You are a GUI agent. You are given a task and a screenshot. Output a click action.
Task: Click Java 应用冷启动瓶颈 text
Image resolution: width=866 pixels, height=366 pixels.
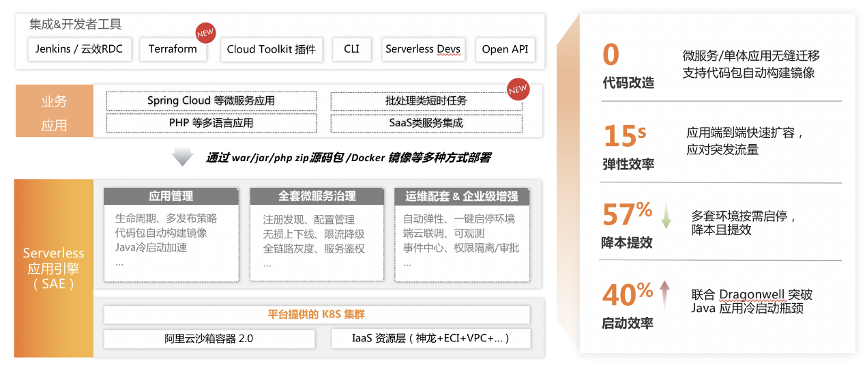pos(747,308)
